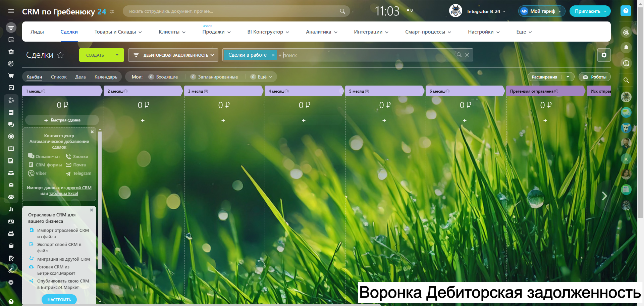Open the hamburger menu icon
Screen dimensions: 644x306
[11, 11]
